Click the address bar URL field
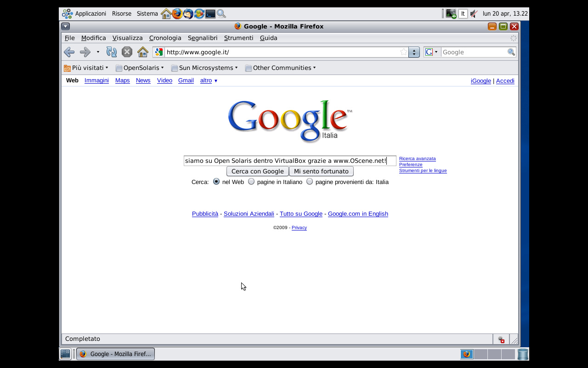588x368 pixels. click(282, 52)
